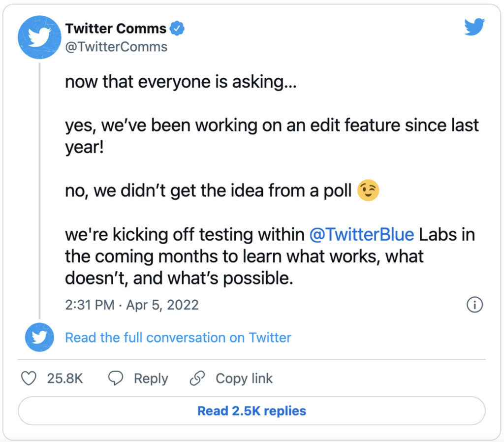Open the Twitter bird logo top right

[x=474, y=28]
